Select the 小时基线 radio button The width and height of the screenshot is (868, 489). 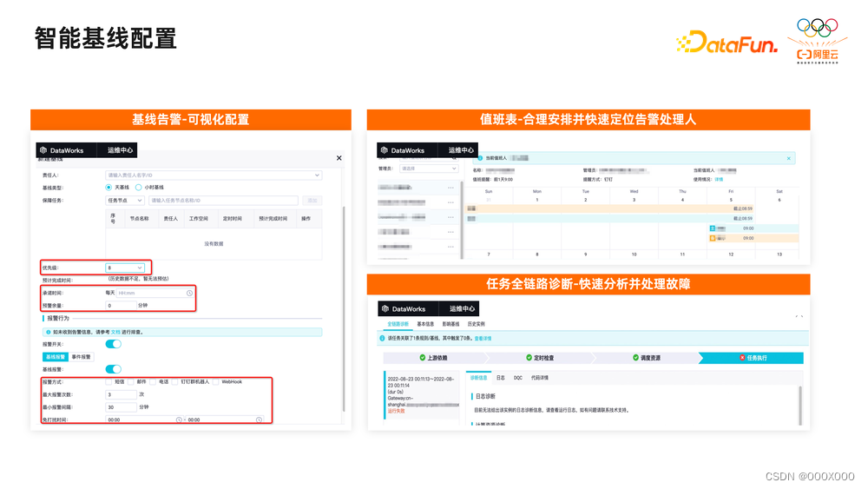[x=138, y=188]
